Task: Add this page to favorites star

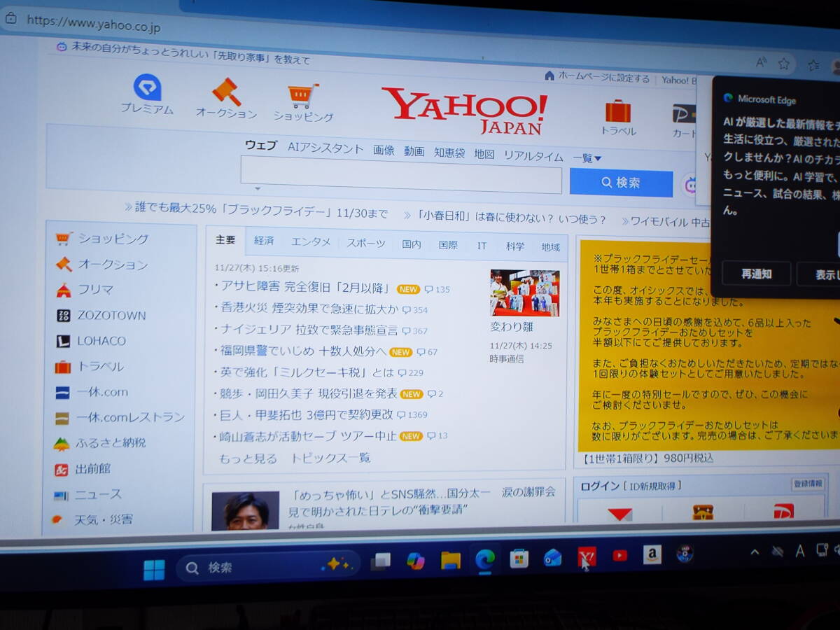Action: coord(784,64)
